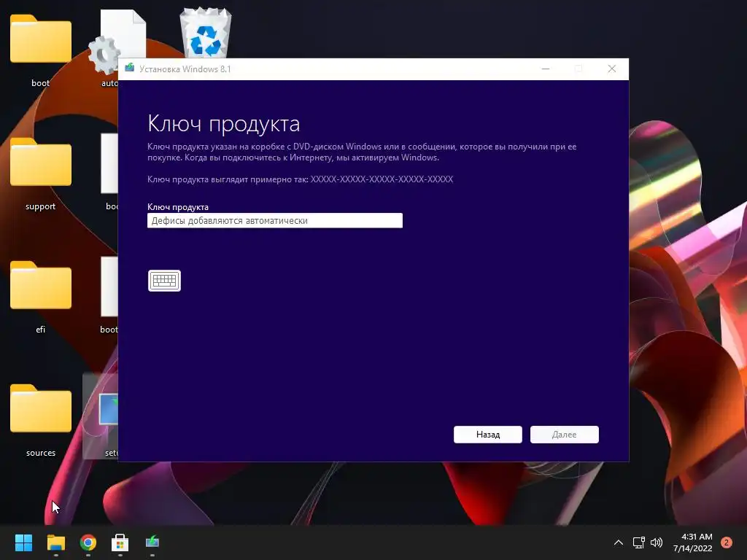The height and width of the screenshot is (560, 747).
Task: Click the product key input field
Action: click(x=275, y=220)
